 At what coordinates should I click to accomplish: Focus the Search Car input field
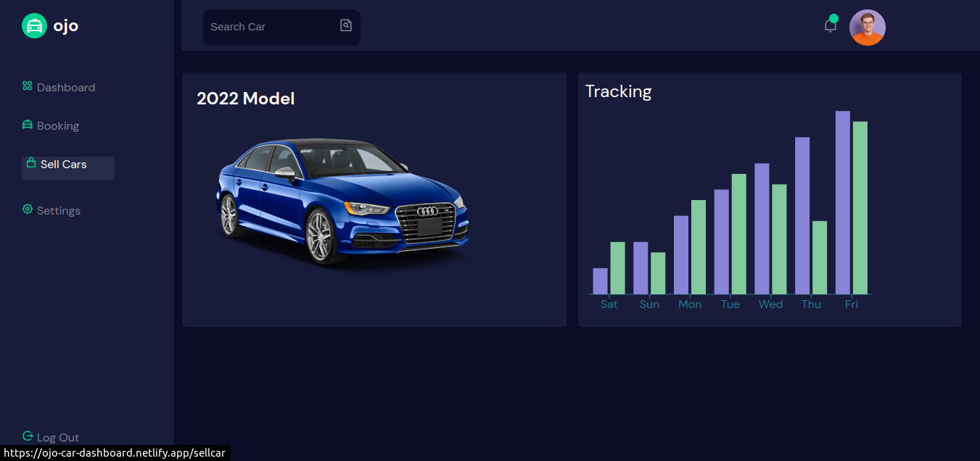point(281,28)
